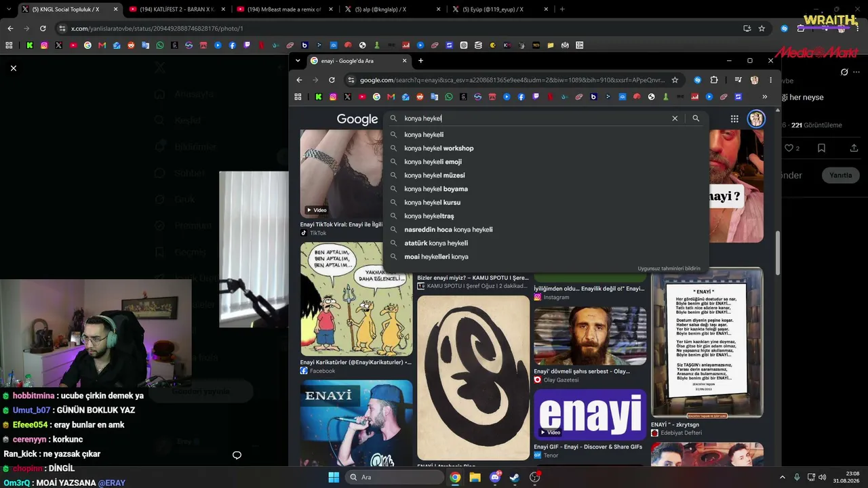
Task: Share the X post via share icon
Action: 854,148
